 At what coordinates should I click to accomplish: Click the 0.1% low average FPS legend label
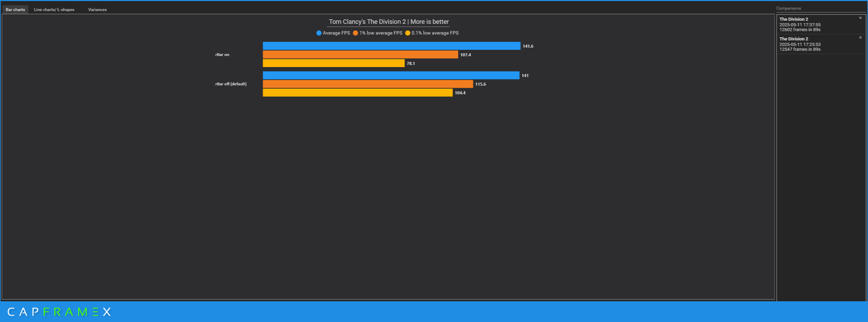click(435, 33)
